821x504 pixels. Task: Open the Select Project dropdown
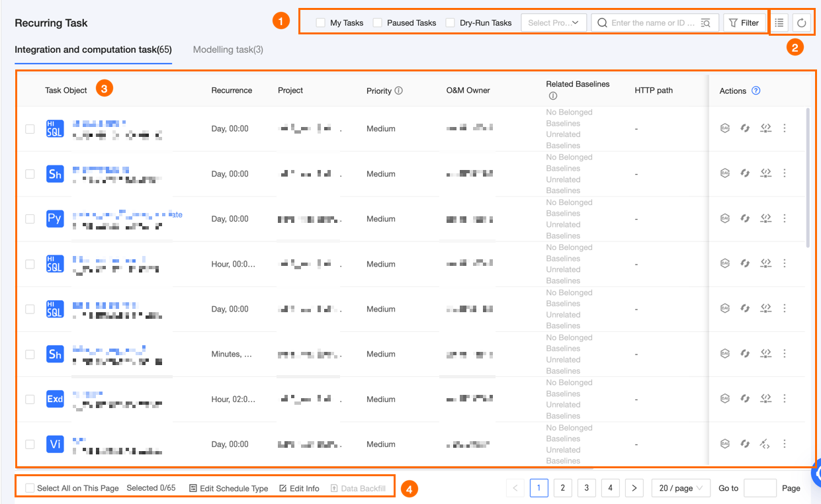[554, 22]
